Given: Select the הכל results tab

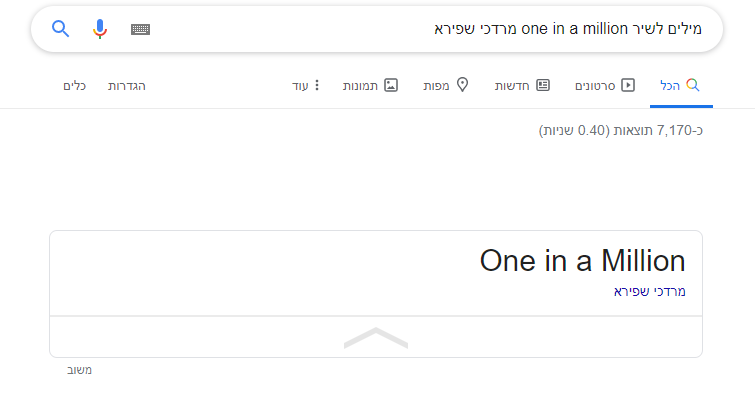Looking at the screenshot, I should point(679,86).
